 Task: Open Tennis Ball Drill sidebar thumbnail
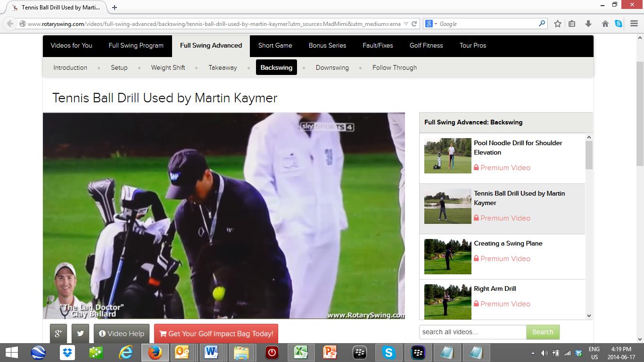coord(448,206)
